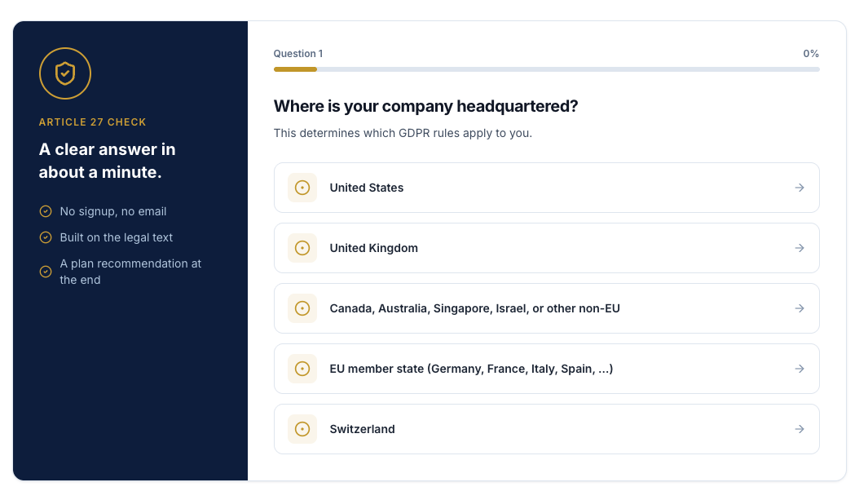Click the radio icon beside EU member state

coord(302,369)
